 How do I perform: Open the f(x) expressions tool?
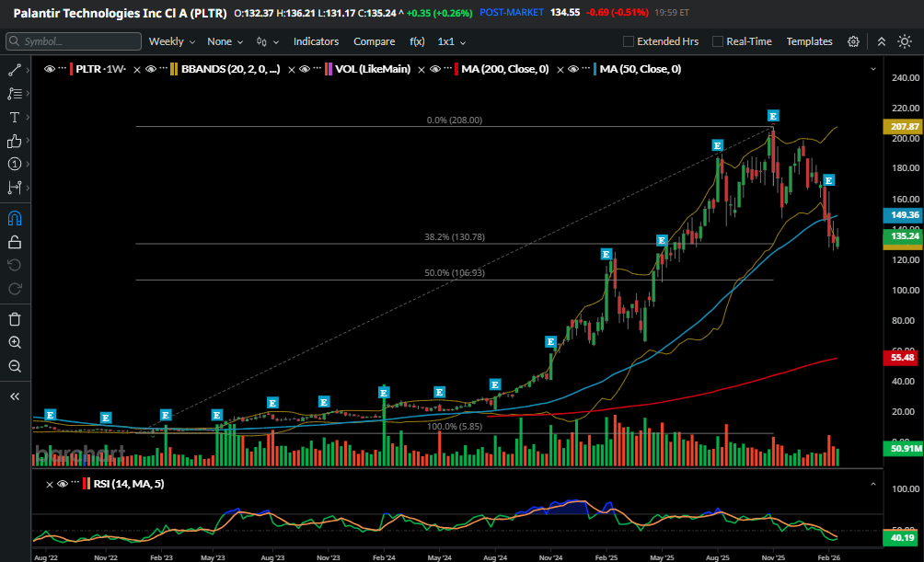click(x=417, y=41)
